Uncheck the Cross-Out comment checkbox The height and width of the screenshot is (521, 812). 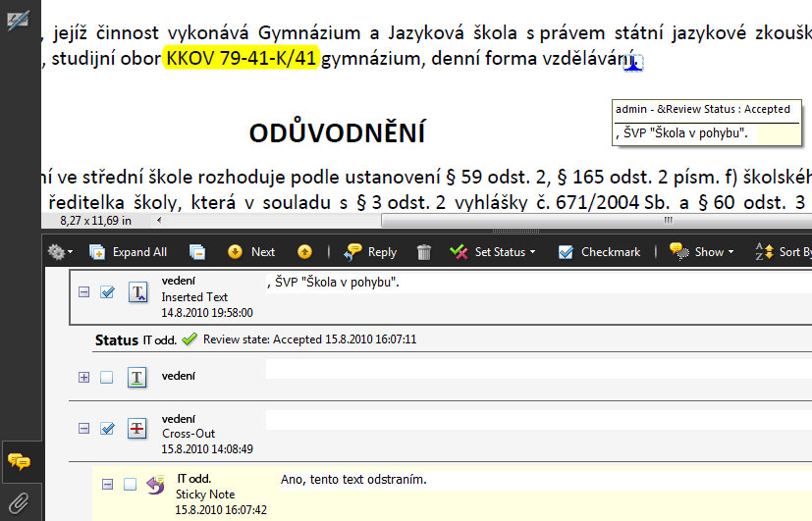[x=107, y=428]
